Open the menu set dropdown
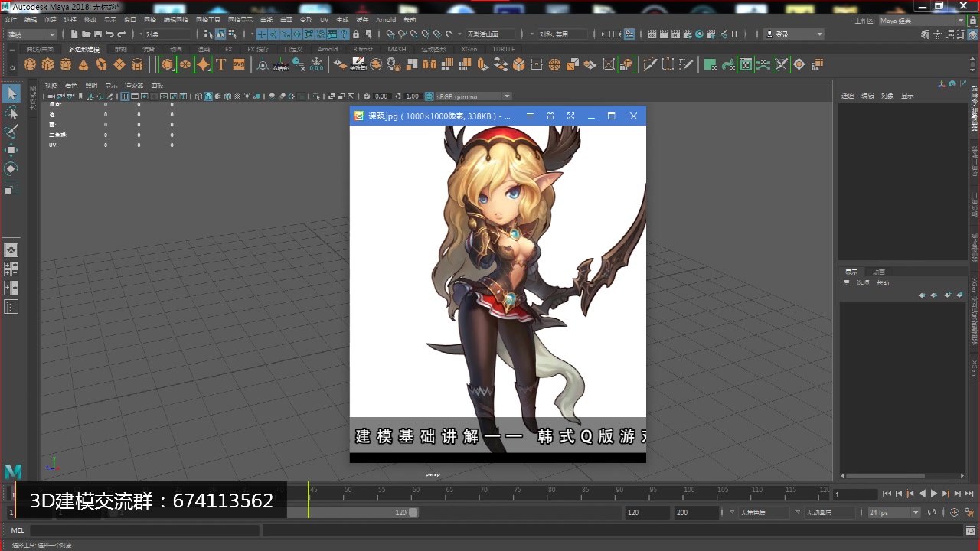Viewport: 980px width, 551px height. [x=31, y=34]
